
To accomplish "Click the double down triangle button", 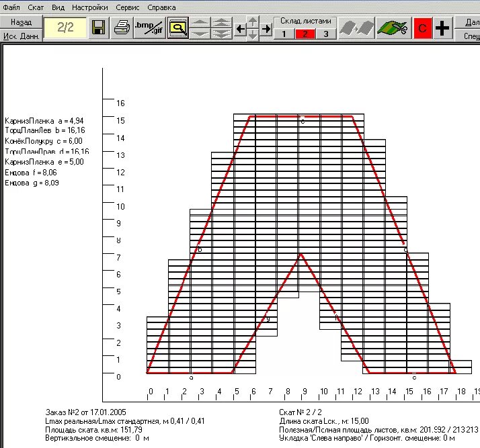I will [222, 34].
